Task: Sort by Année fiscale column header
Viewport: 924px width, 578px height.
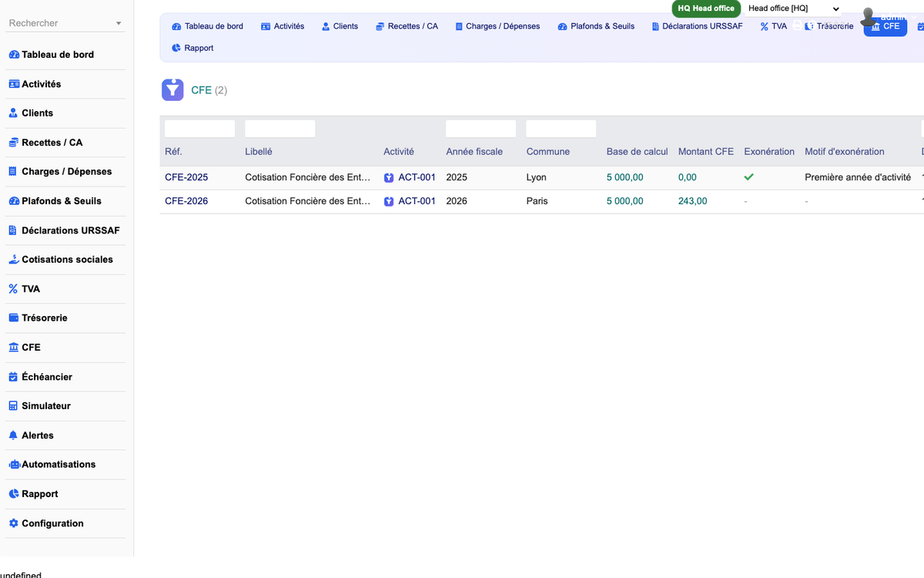Action: pos(474,152)
